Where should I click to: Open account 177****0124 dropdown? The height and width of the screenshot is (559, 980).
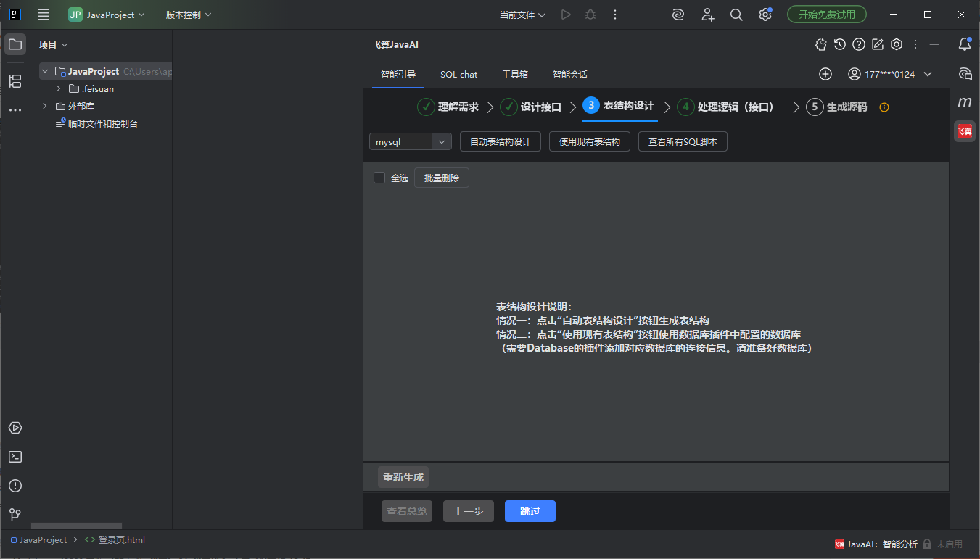pyautogui.click(x=890, y=74)
